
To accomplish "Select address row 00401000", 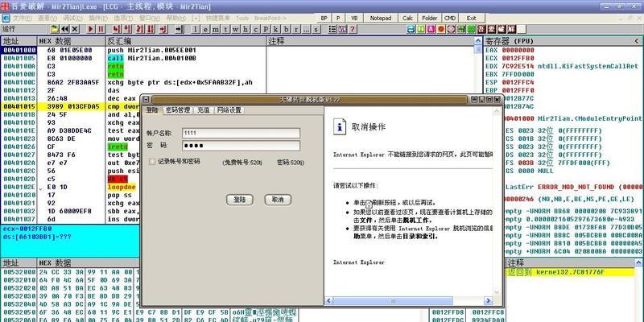I will [19, 50].
